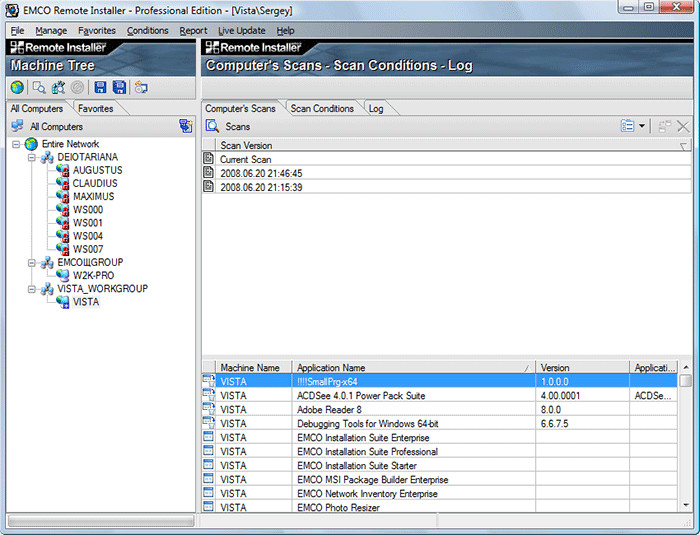Image resolution: width=700 pixels, height=535 pixels.
Task: Collapse the Entire Network tree node
Action: coord(16,144)
